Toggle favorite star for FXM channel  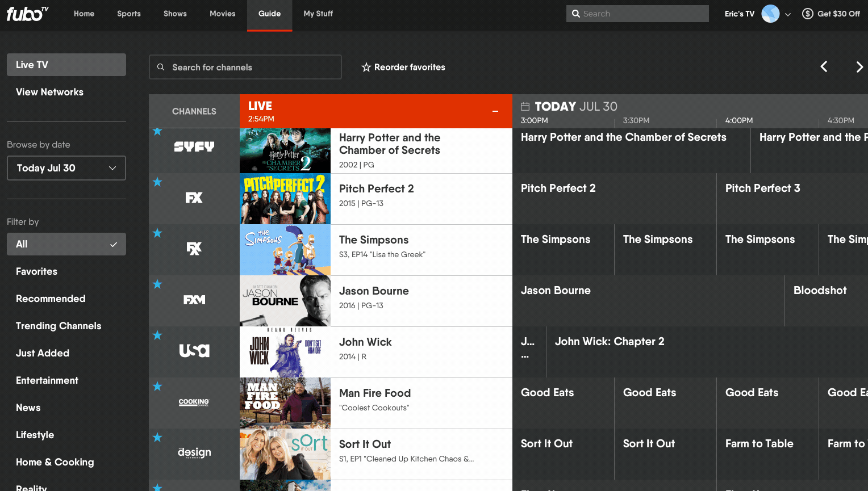157,284
